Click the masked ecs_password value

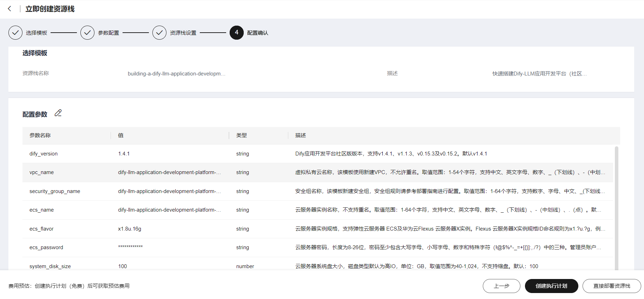pos(131,247)
